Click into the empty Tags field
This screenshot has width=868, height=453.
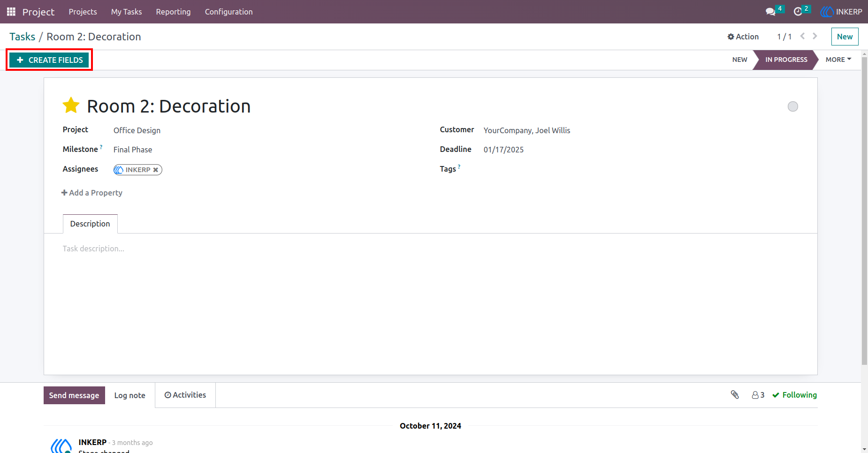pos(641,169)
